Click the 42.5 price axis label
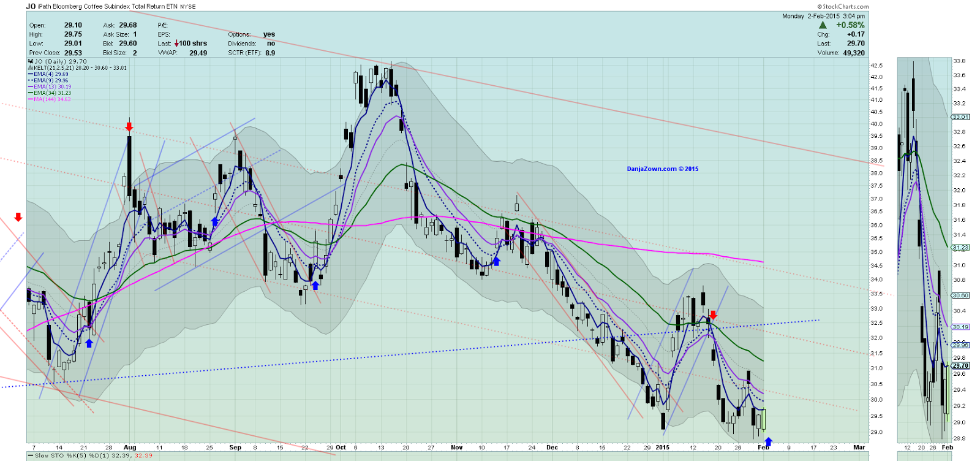Screen dimensions: 980x461 click(876, 66)
